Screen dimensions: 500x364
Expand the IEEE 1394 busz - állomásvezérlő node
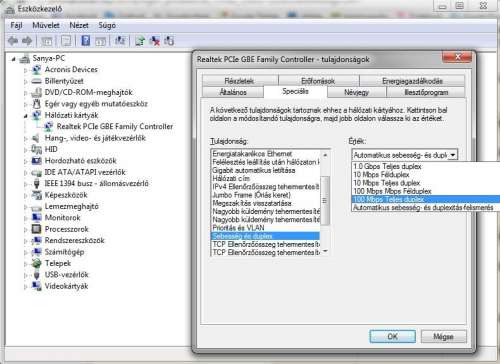[x=25, y=184]
